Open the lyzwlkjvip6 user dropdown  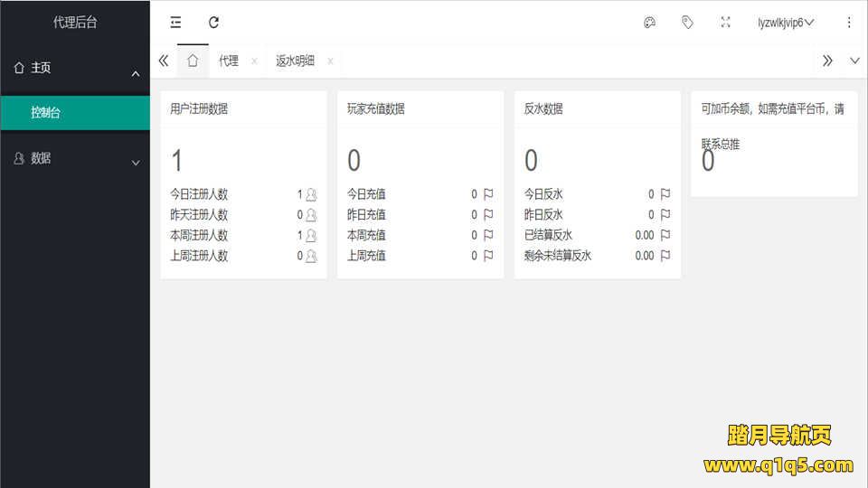(786, 23)
